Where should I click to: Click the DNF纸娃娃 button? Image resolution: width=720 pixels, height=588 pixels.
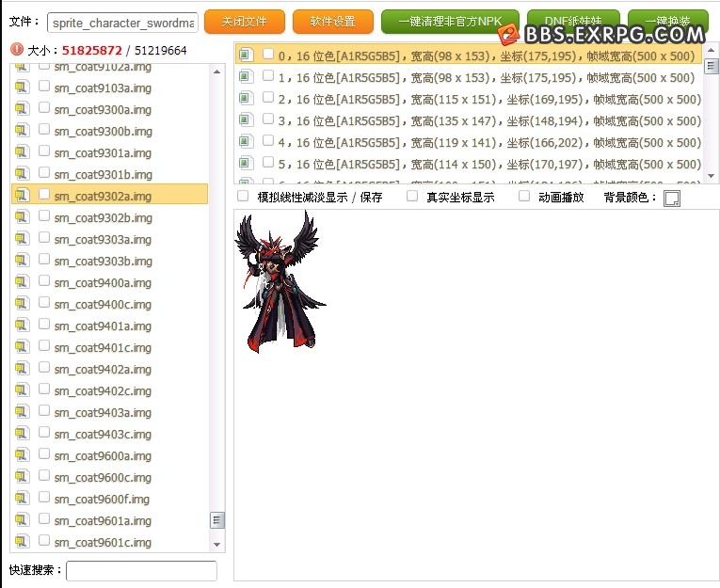[x=573, y=22]
